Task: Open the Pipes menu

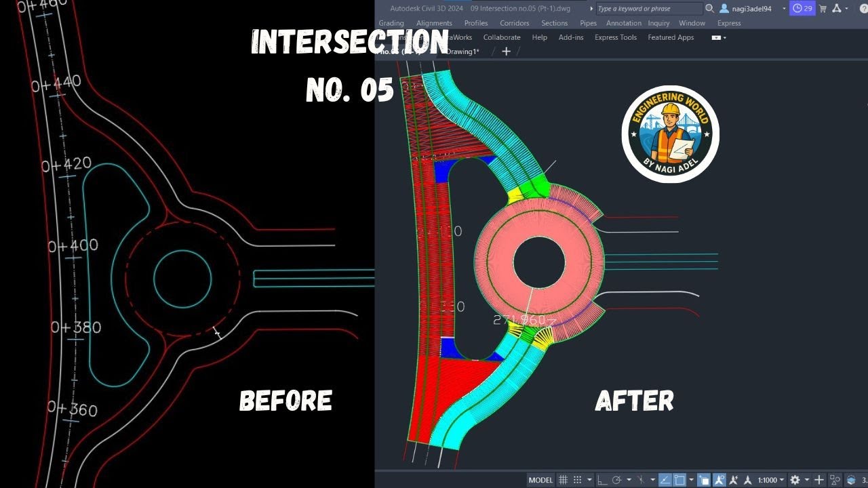Action: click(589, 23)
